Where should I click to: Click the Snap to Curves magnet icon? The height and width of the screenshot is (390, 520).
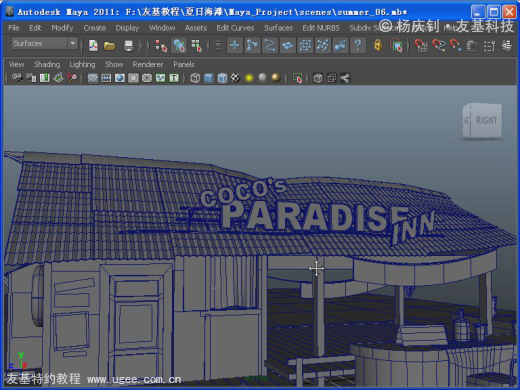click(x=439, y=45)
